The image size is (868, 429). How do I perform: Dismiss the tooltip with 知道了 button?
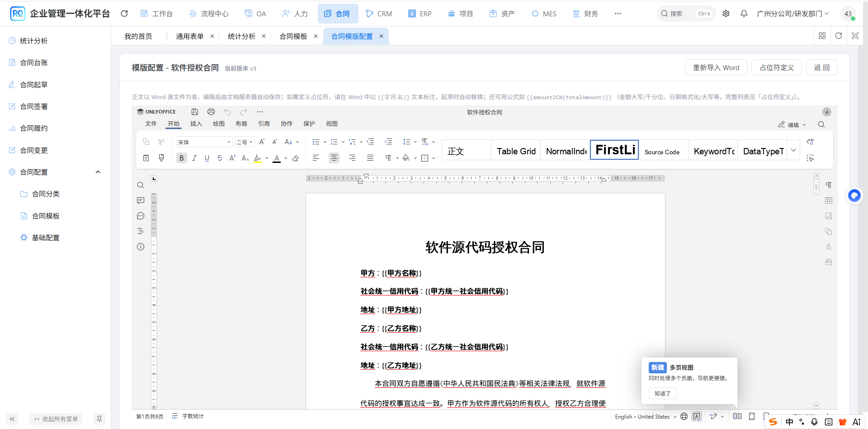point(663,393)
